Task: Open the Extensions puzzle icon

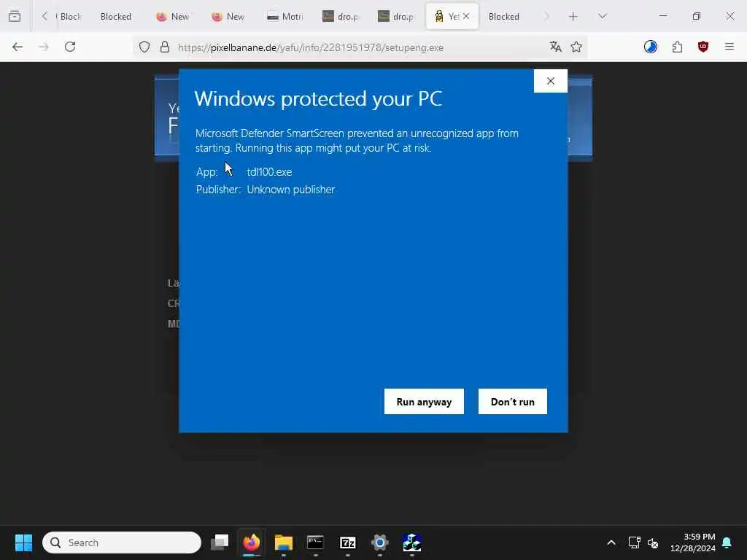Action: 678,47
